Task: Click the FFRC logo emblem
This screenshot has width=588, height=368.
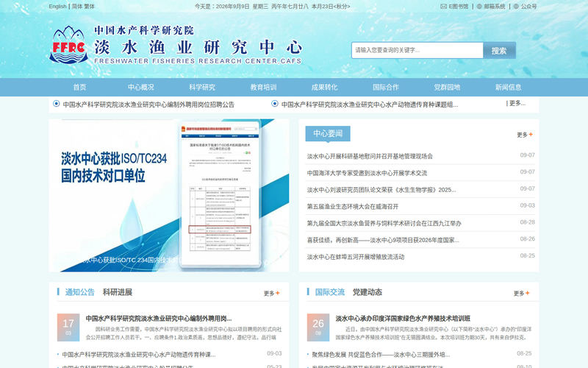Action: (68, 45)
